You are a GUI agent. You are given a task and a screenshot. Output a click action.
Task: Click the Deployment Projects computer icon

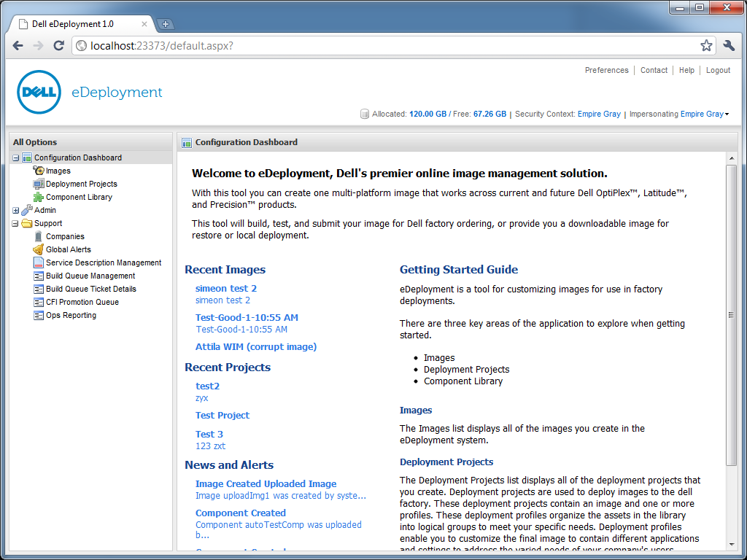[39, 184]
